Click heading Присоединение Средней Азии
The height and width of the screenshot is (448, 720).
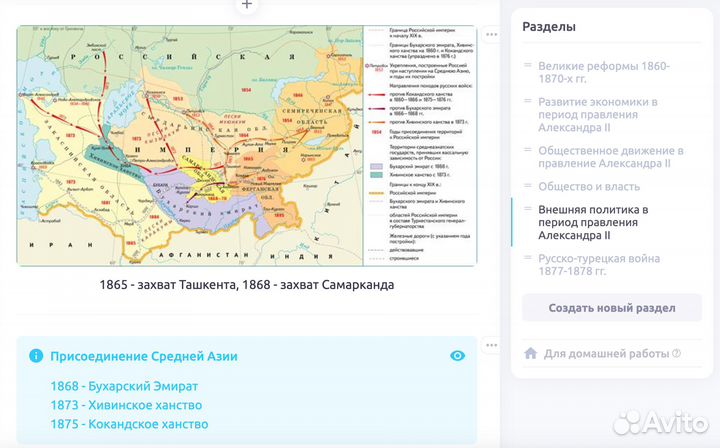[x=144, y=357]
